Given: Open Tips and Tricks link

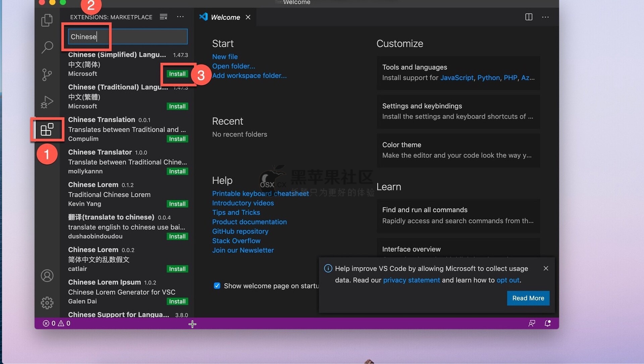Looking at the screenshot, I should tap(236, 212).
